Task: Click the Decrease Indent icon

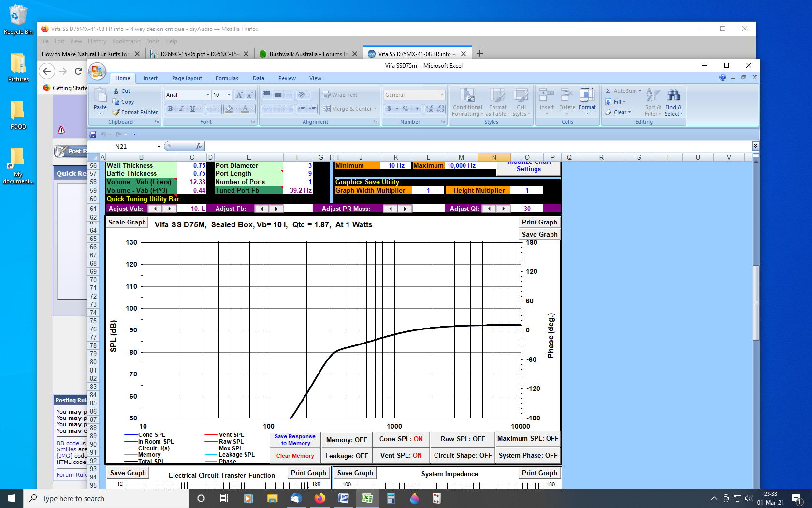Action: 302,109
